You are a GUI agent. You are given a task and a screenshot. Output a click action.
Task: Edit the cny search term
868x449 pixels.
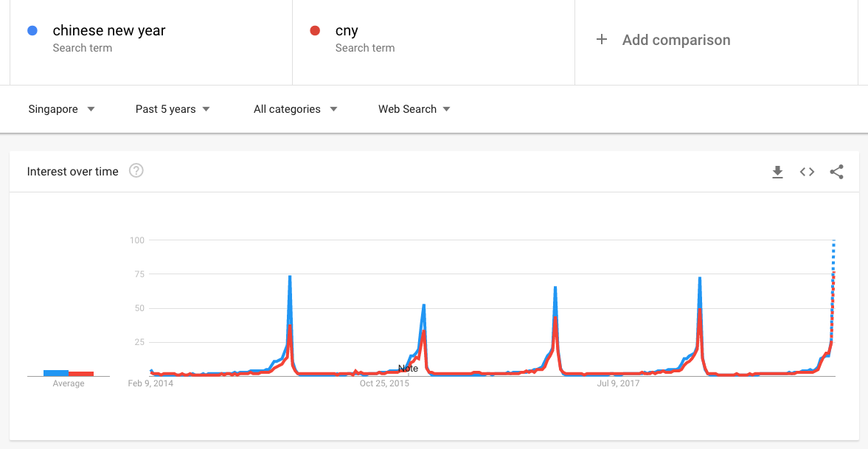pos(347,31)
